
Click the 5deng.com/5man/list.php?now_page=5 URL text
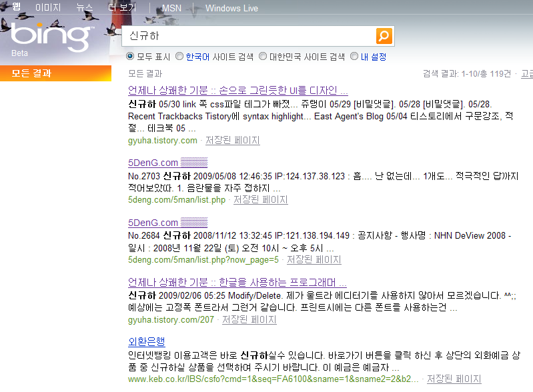[x=203, y=260]
